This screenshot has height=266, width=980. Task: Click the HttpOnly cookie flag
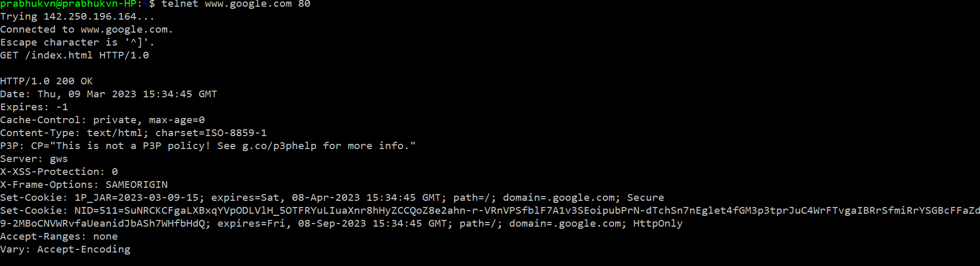point(658,224)
